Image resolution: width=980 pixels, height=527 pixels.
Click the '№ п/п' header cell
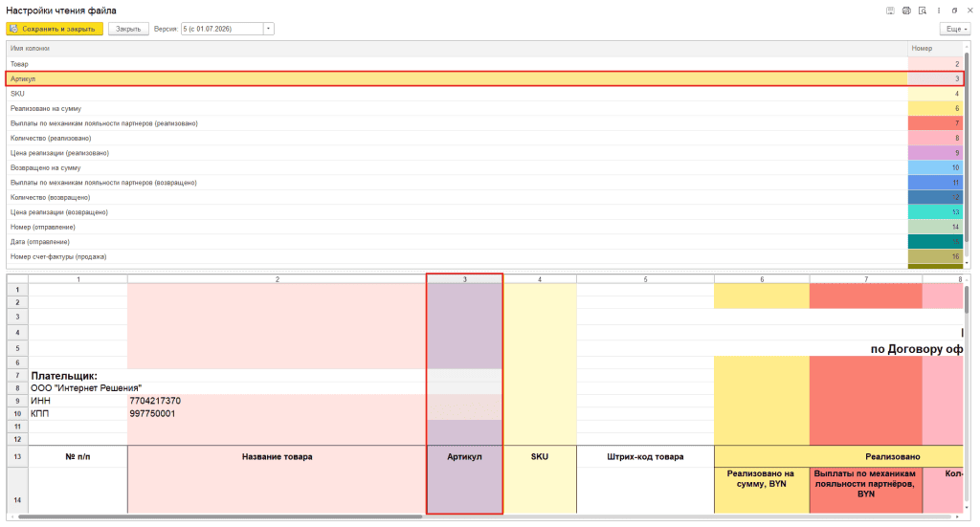tap(78, 456)
